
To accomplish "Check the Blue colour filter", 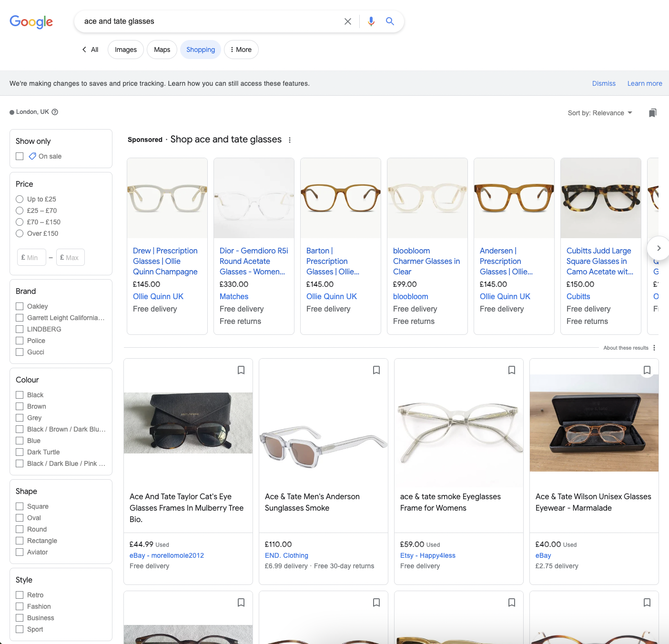I will click(x=20, y=441).
